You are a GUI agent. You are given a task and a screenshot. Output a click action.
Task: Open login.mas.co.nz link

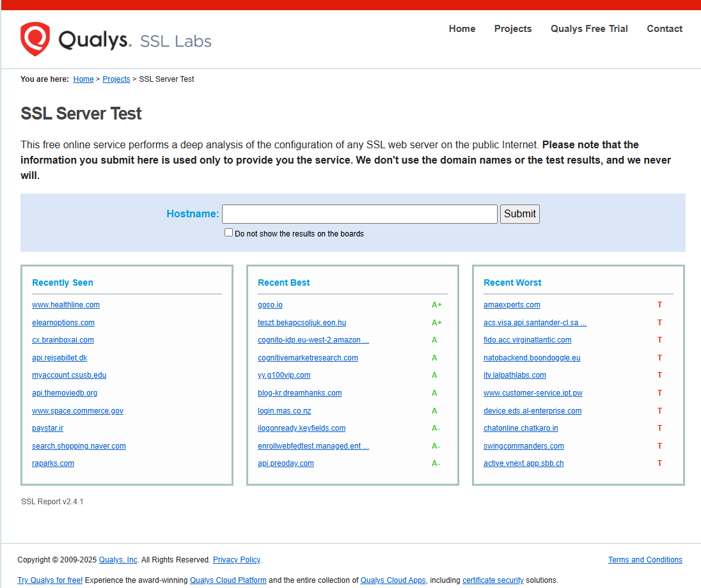(x=285, y=411)
